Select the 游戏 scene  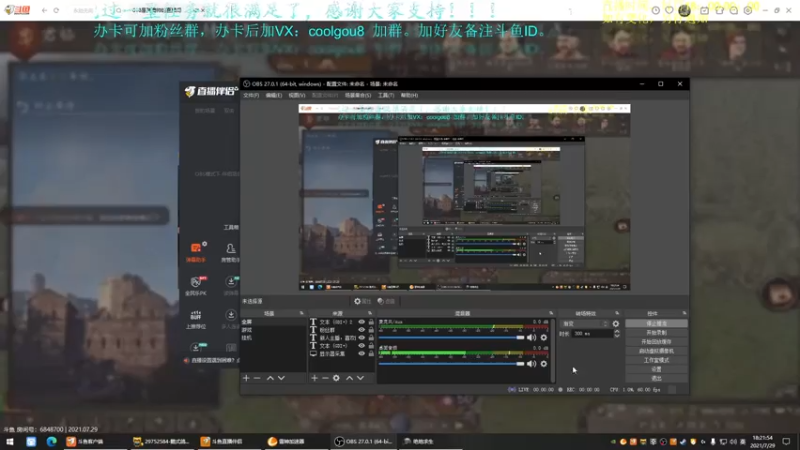[273, 330]
